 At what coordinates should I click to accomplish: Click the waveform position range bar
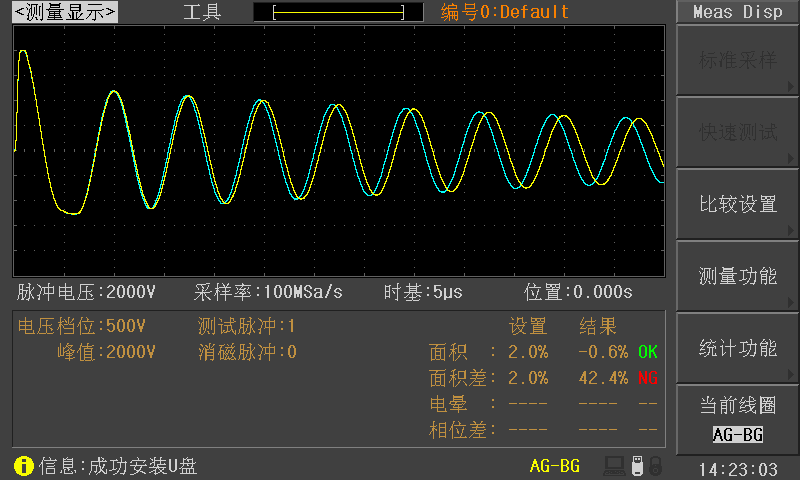point(338,12)
